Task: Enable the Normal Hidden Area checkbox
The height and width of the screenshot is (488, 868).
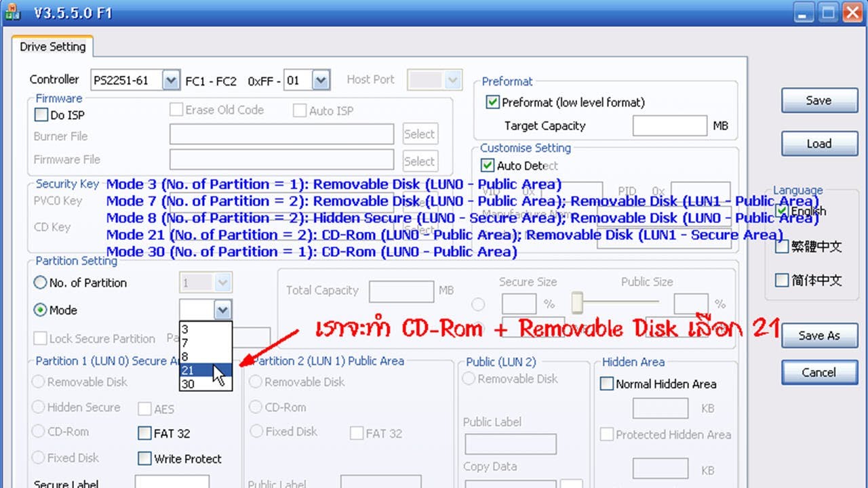Action: [607, 384]
